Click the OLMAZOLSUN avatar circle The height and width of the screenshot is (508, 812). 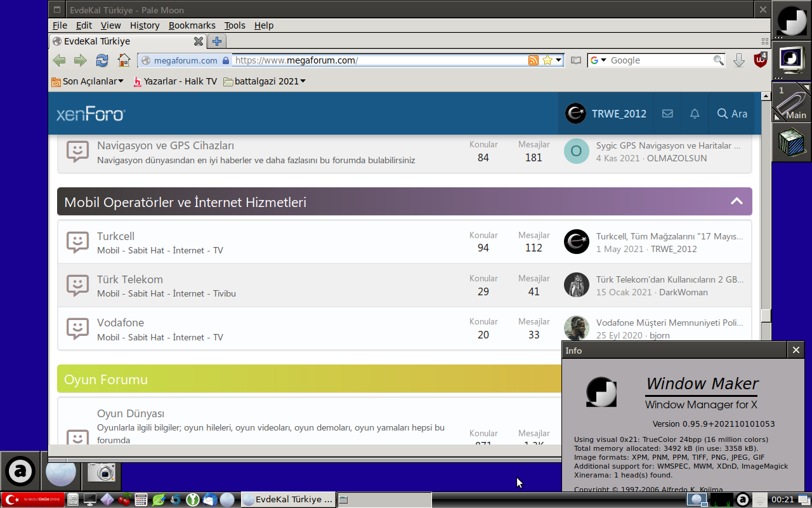point(577,151)
